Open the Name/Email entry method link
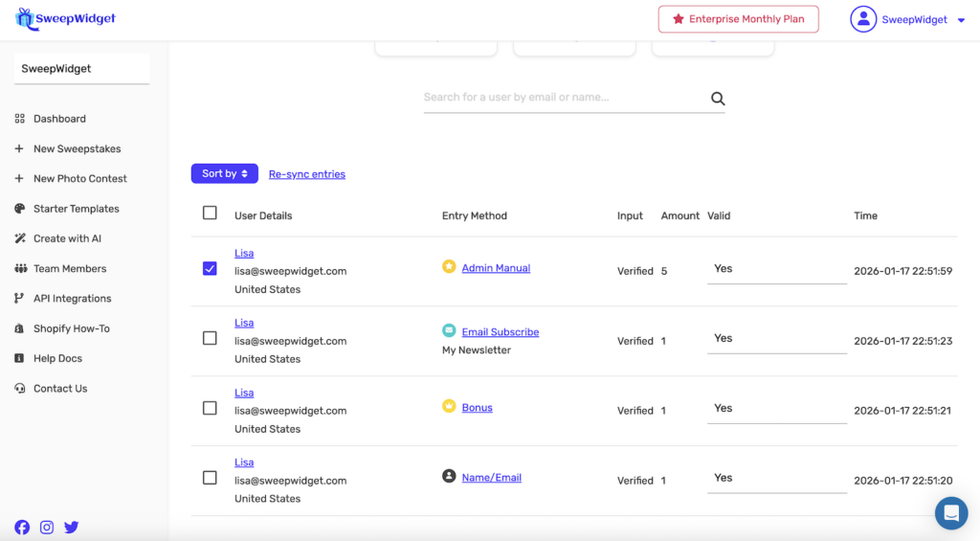The image size is (980, 541). [x=491, y=478]
